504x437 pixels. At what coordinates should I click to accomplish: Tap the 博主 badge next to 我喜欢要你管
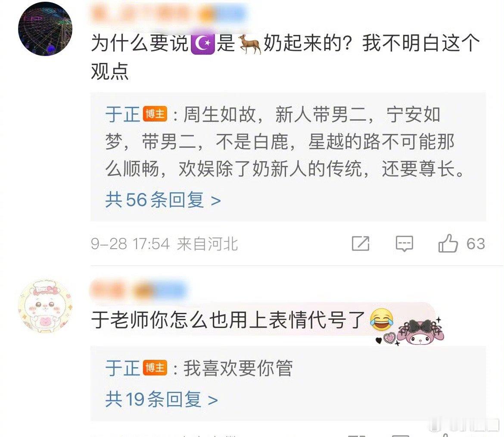(155, 368)
